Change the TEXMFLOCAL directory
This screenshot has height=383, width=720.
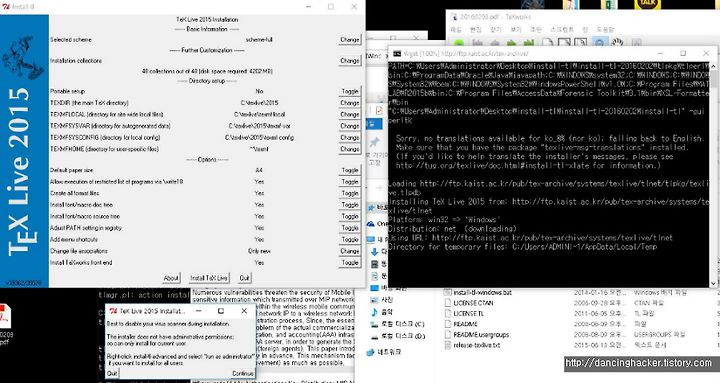[350, 114]
